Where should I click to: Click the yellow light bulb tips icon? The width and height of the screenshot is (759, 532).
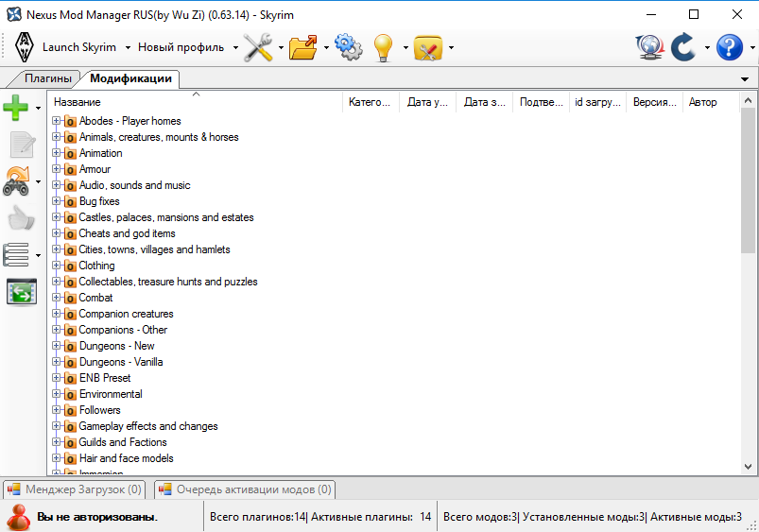coord(383,47)
